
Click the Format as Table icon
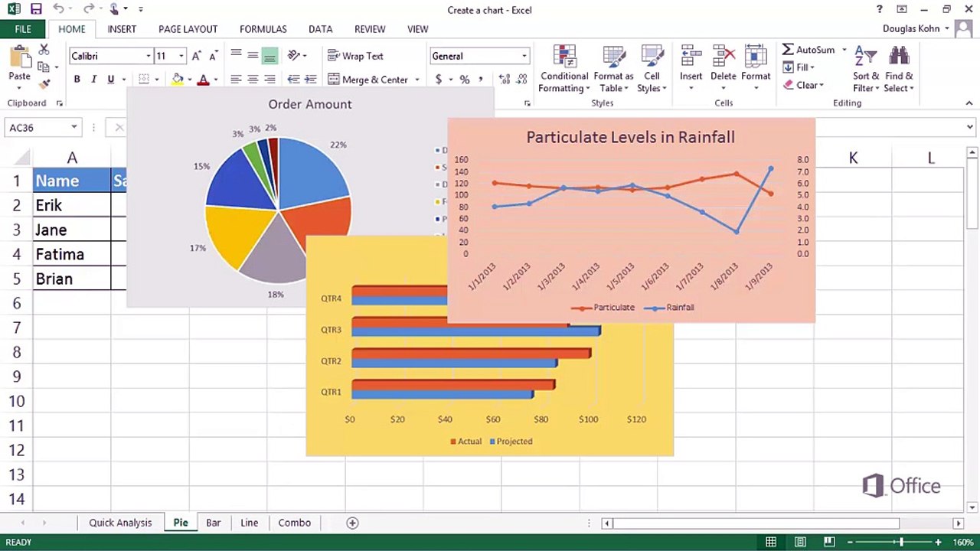[613, 57]
